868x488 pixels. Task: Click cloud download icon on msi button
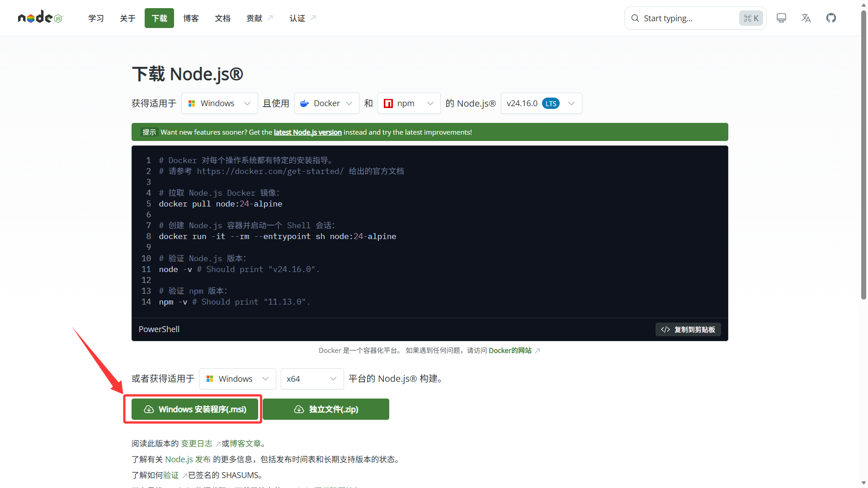point(149,409)
